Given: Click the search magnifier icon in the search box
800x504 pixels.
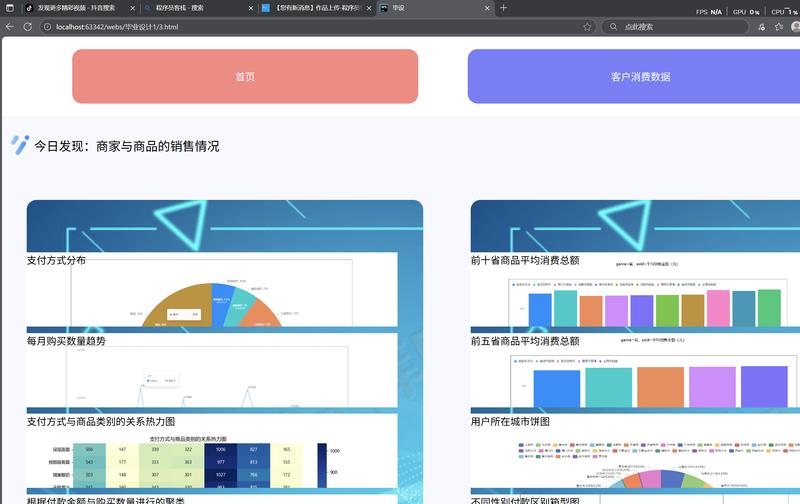Looking at the screenshot, I should pyautogui.click(x=613, y=27).
